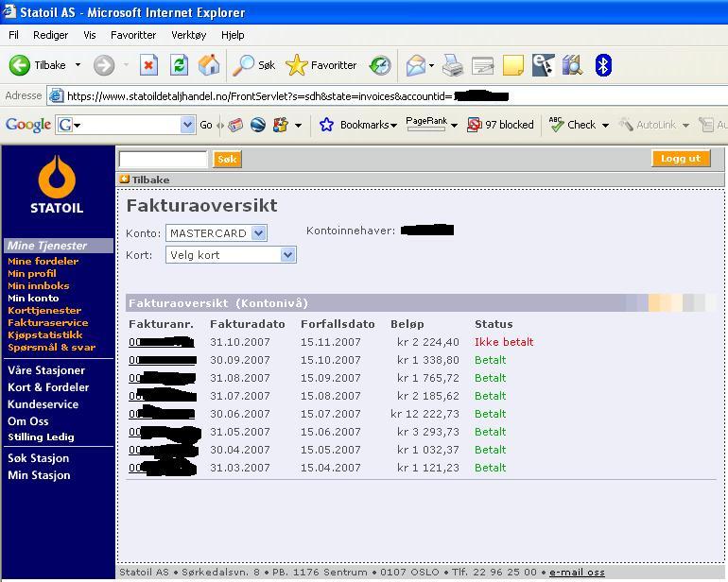The image size is (728, 582).
Task: Expand the Google search box dropdown
Action: point(187,125)
